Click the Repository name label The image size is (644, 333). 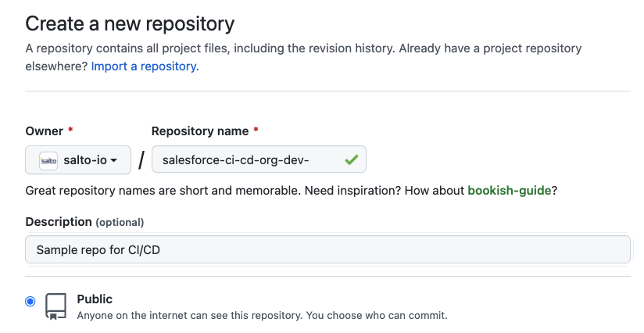point(200,131)
